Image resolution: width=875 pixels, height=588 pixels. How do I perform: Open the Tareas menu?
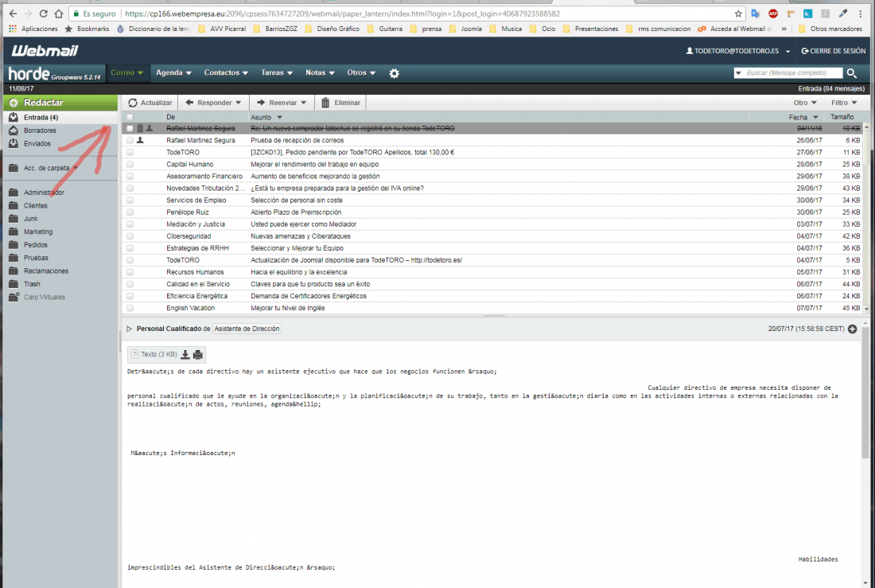click(277, 72)
